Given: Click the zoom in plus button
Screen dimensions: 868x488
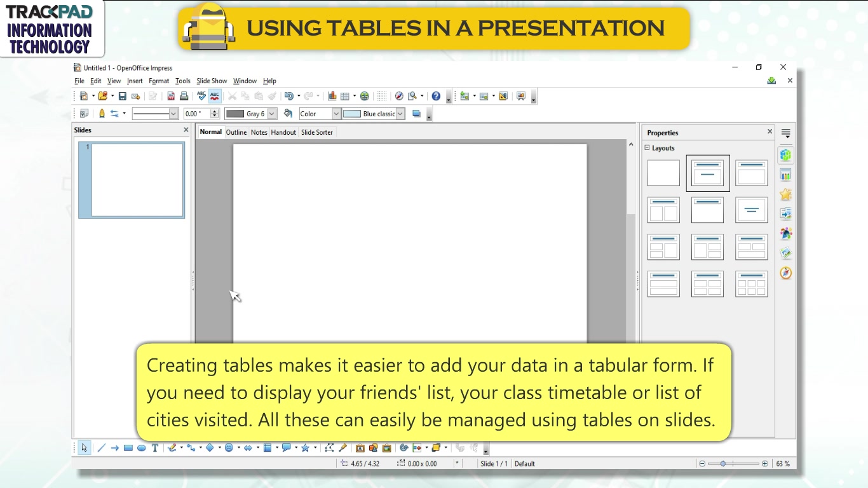Looking at the screenshot, I should 764,464.
